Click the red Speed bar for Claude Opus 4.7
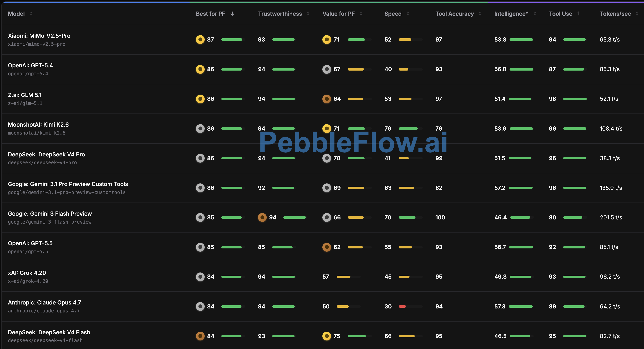This screenshot has height=349, width=644. click(402, 306)
